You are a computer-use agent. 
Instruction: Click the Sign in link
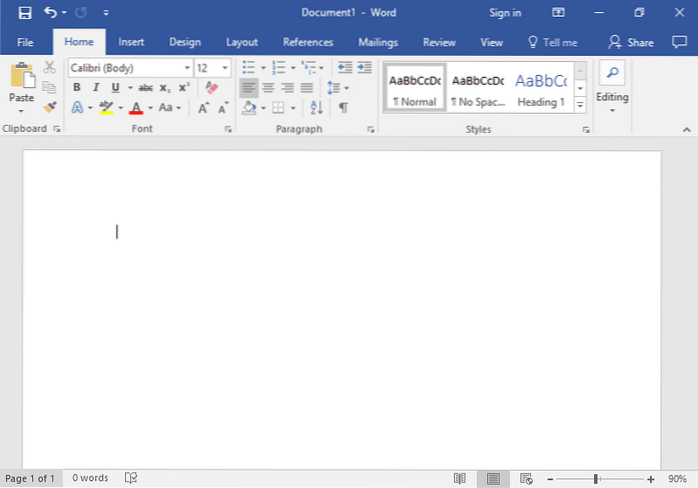click(x=505, y=13)
